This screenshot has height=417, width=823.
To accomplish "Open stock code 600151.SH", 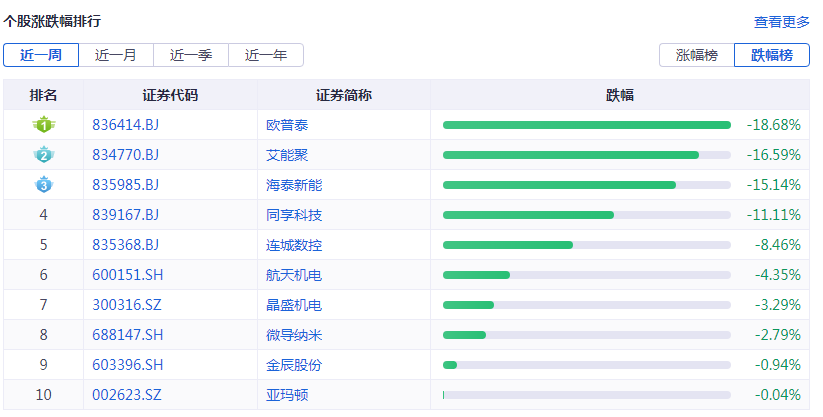I will (x=127, y=275).
